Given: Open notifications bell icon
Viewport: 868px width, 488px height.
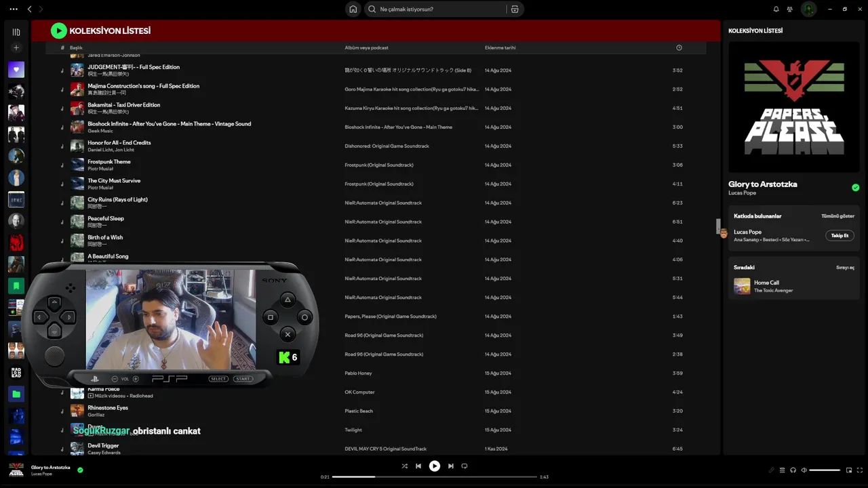Looking at the screenshot, I should pyautogui.click(x=776, y=9).
